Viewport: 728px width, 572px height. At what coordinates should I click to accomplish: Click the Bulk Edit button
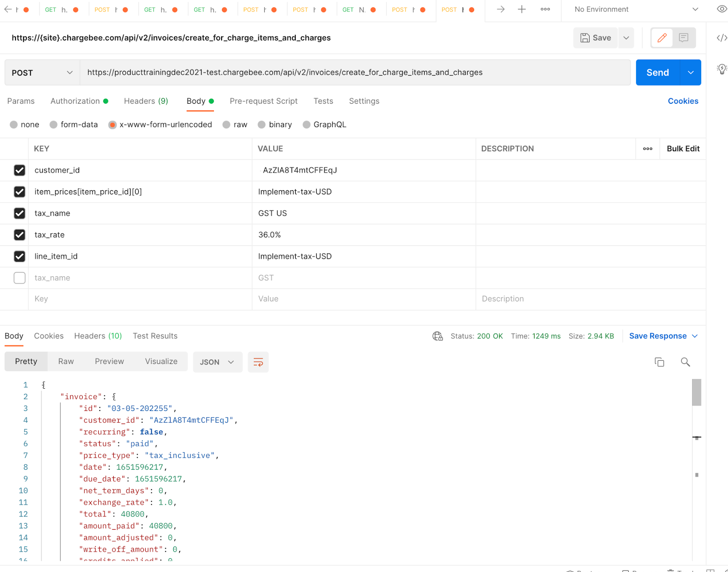(683, 149)
